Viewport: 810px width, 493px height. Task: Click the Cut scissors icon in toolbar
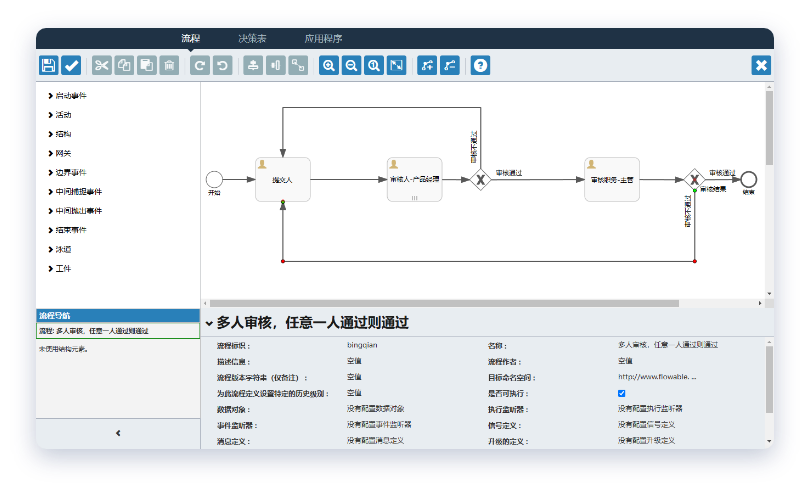102,65
